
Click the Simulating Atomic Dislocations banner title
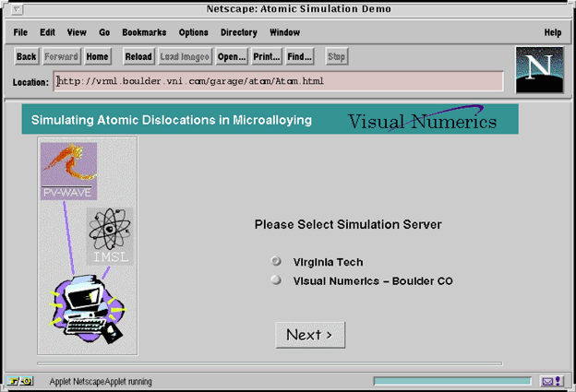click(x=172, y=120)
